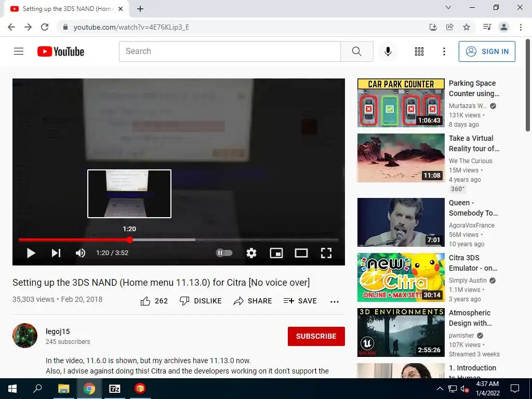Enter full screen mode
This screenshot has height=399, width=532.
[x=326, y=253]
